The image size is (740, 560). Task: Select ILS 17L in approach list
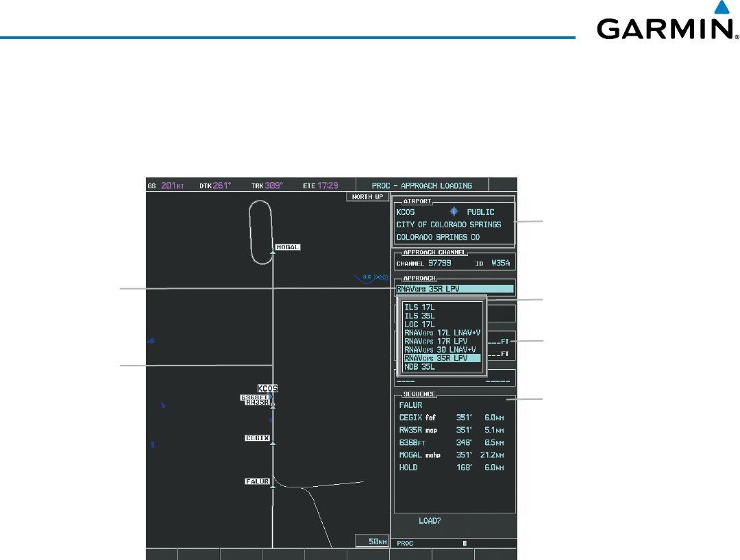pyautogui.click(x=419, y=307)
